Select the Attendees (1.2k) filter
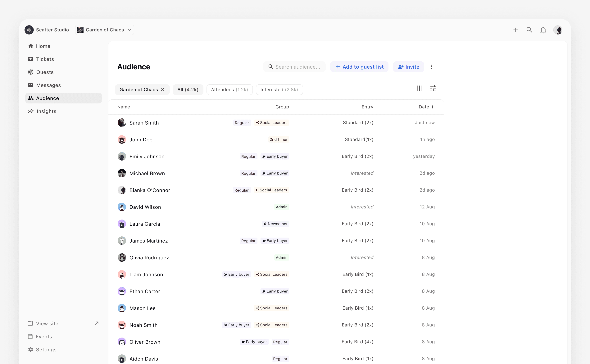The image size is (590, 364). pos(229,89)
